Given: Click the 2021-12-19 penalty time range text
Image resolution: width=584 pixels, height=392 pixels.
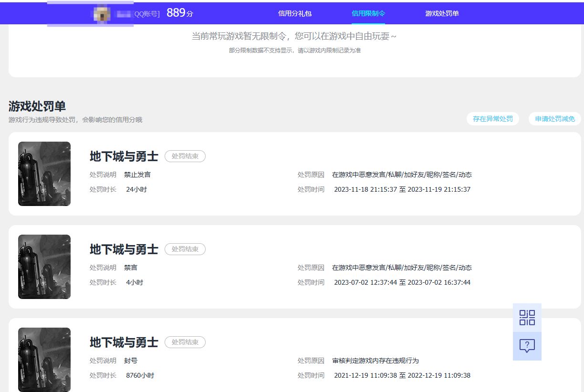Looking at the screenshot, I should click(402, 375).
